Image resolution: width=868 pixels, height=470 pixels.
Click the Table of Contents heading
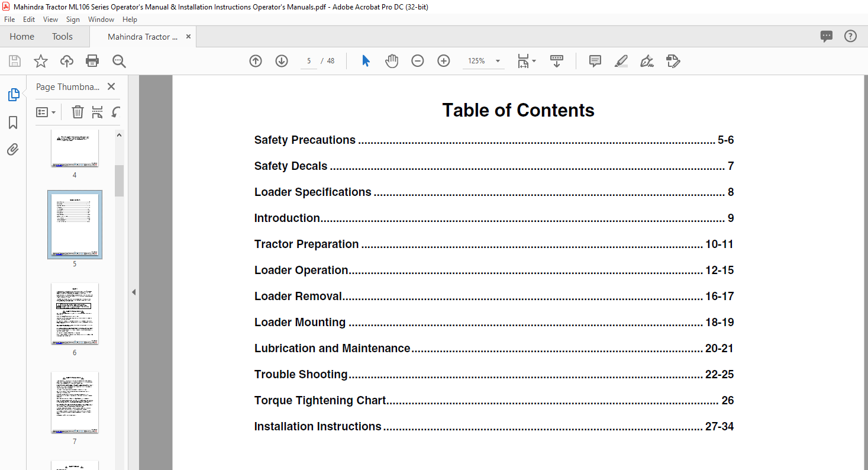pos(518,110)
